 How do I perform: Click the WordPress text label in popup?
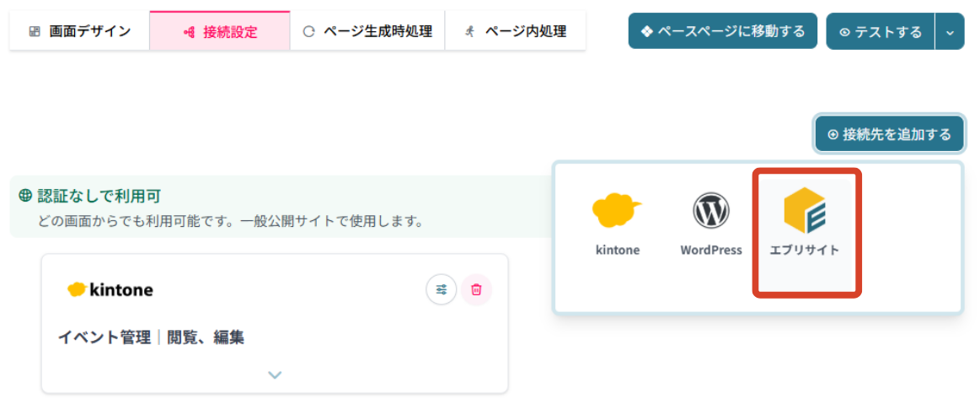pyautogui.click(x=711, y=250)
